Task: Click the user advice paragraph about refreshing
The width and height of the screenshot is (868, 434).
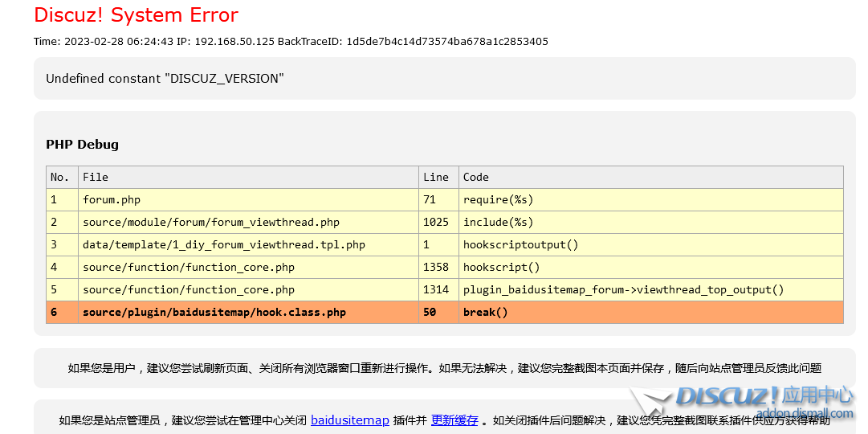Action: [x=444, y=368]
